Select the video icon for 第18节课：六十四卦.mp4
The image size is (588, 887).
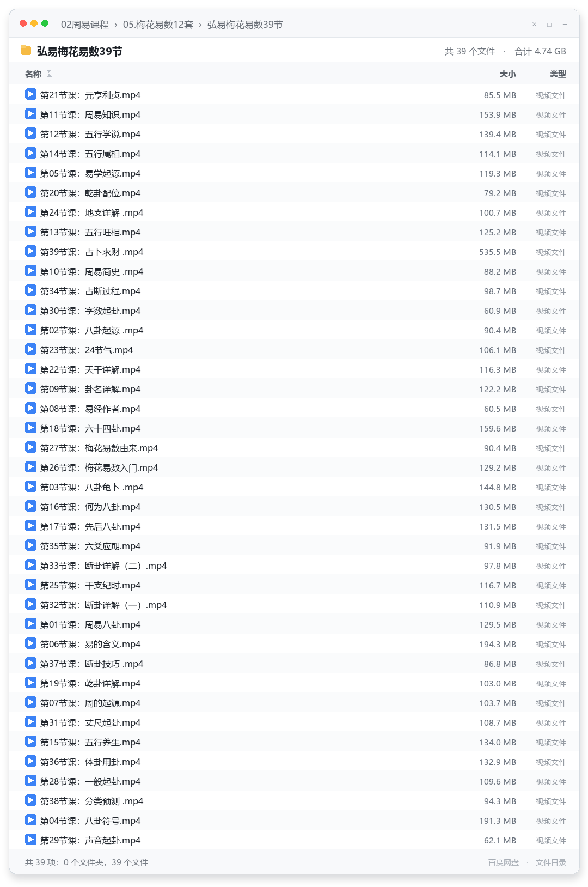tap(30, 428)
